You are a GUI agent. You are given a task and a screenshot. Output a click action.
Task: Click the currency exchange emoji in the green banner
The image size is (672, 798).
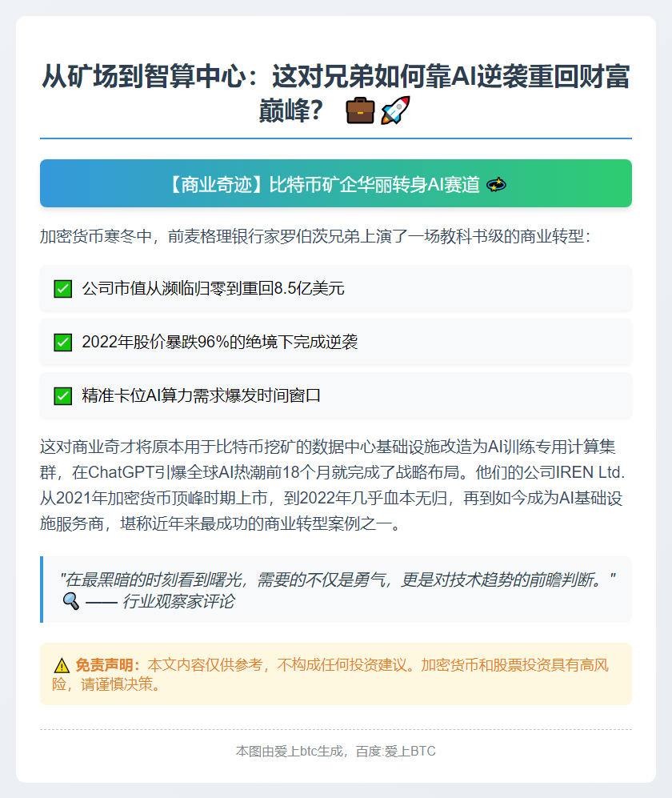point(498,183)
